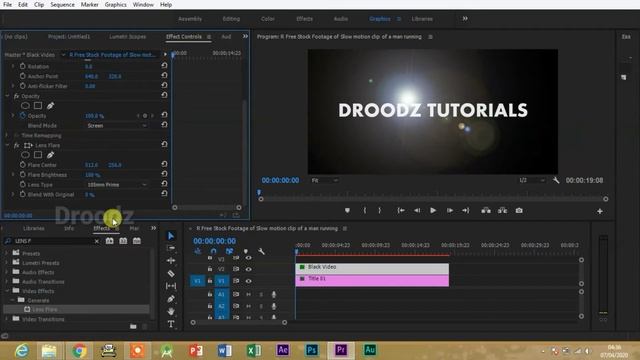The image size is (640, 360).
Task: Draw ellipse mask under Opacity
Action: pos(25,106)
